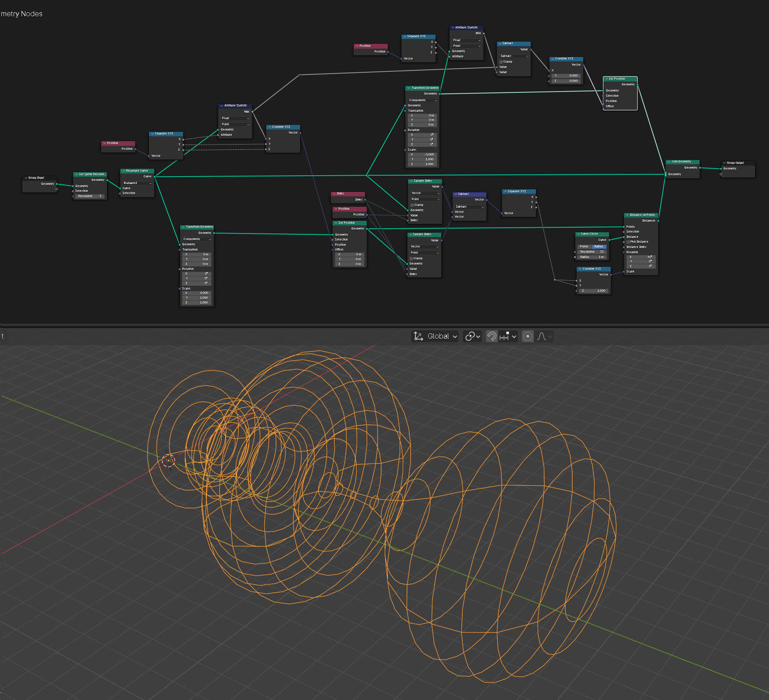Select the Instance on Points node header
The height and width of the screenshot is (700, 769).
(641, 215)
